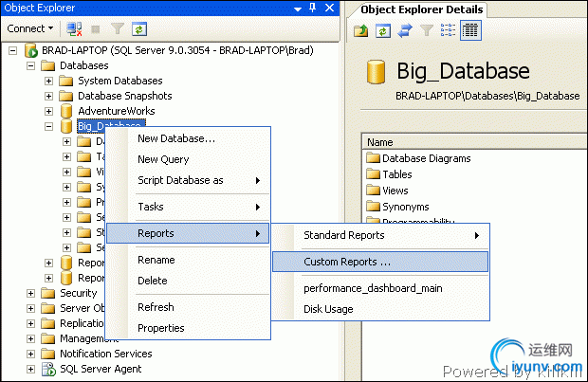
Task: Expand the Database Snapshots folder
Action: (x=48, y=96)
